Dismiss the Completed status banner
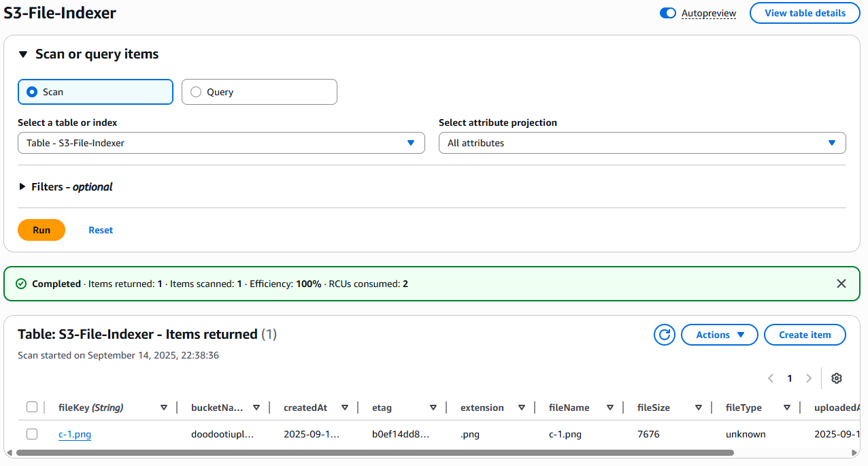 tap(841, 284)
